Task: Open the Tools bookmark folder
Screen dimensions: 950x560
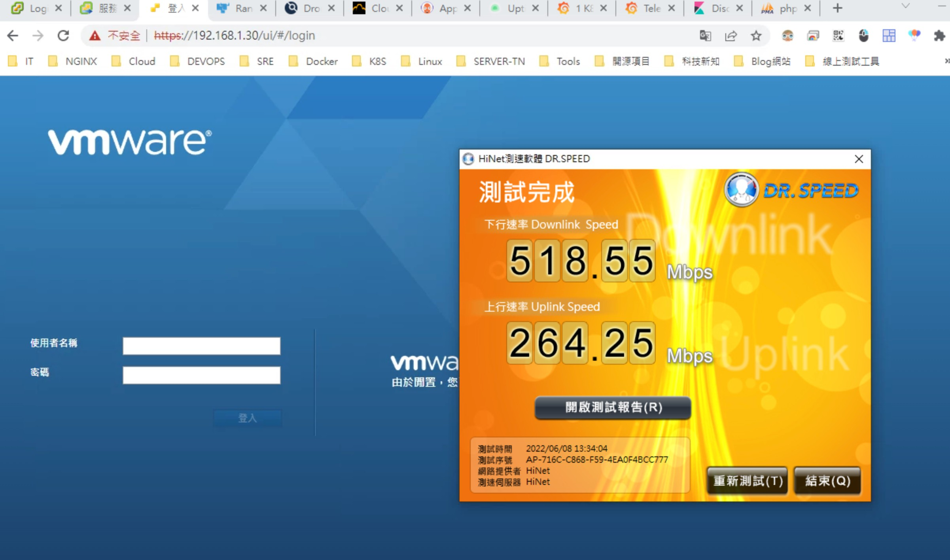Action: coord(560,61)
